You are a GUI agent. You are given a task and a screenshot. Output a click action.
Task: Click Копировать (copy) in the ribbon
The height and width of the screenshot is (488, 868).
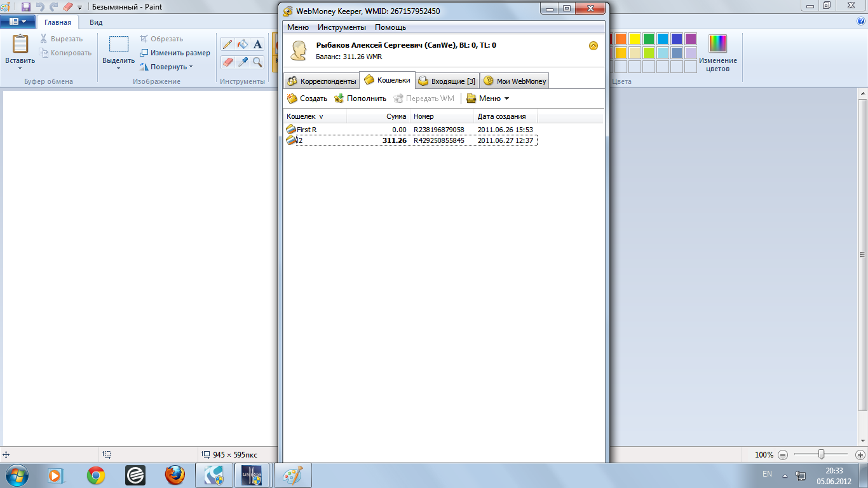(x=65, y=53)
